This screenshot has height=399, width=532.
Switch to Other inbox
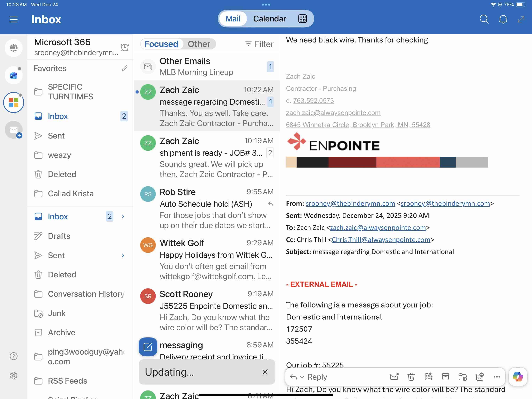(x=199, y=44)
